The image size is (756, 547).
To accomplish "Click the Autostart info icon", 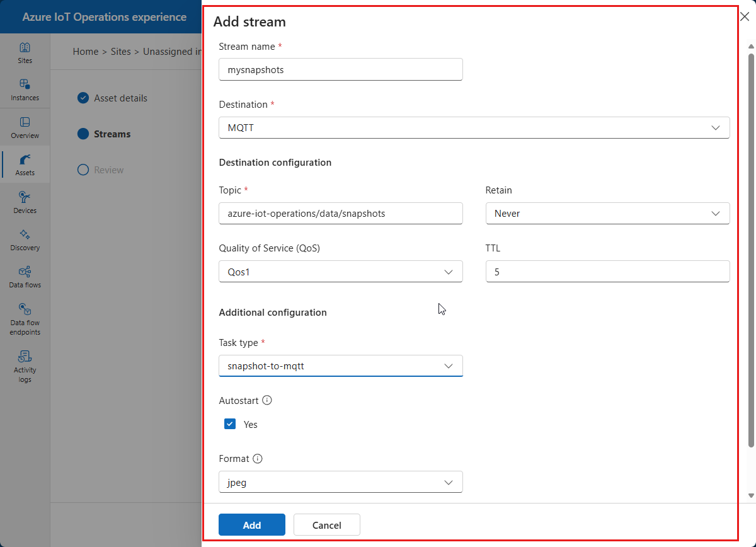I will [267, 400].
